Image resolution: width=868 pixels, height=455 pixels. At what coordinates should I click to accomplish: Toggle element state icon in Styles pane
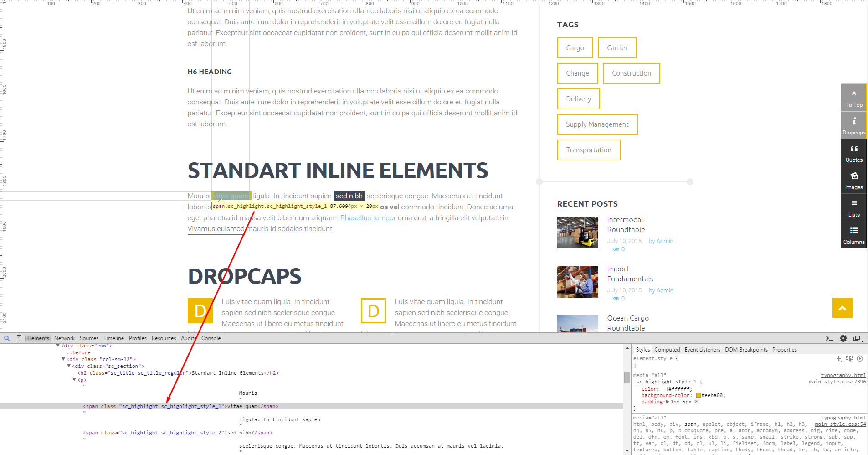(849, 359)
